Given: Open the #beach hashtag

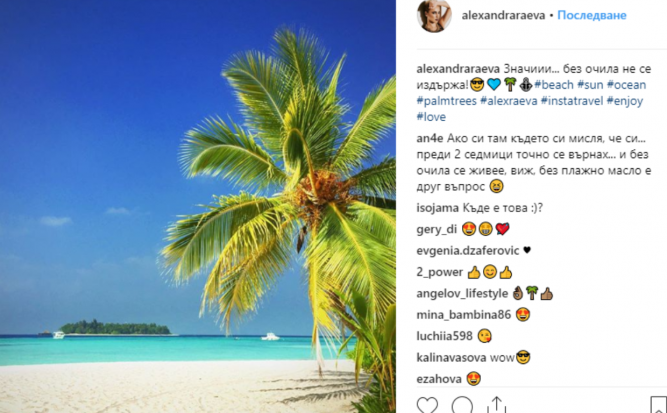Looking at the screenshot, I should [x=554, y=85].
